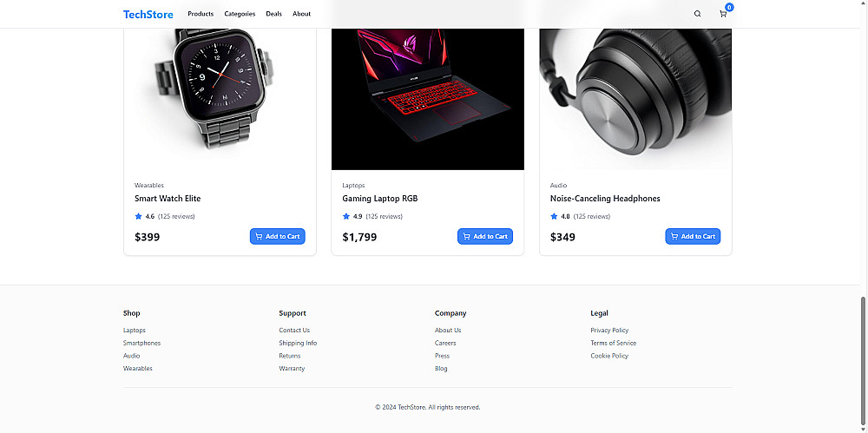The width and height of the screenshot is (868, 433).
Task: Open the shopping cart icon
Action: point(723,14)
